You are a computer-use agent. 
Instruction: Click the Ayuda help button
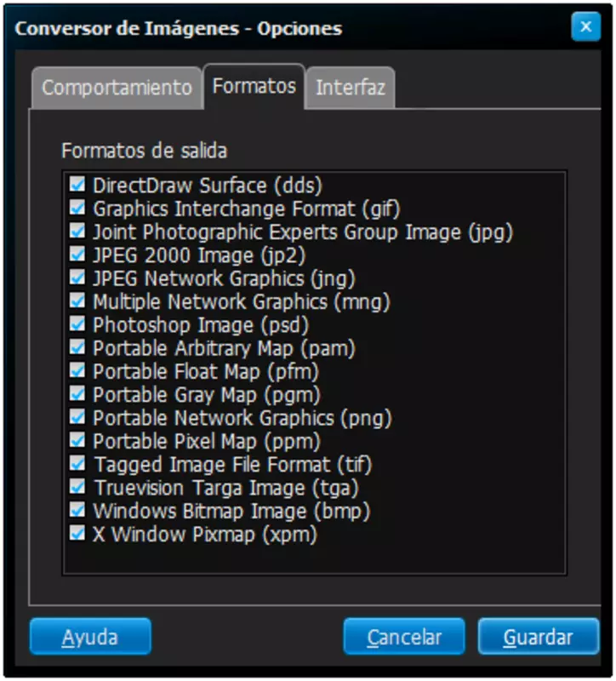[90, 637]
